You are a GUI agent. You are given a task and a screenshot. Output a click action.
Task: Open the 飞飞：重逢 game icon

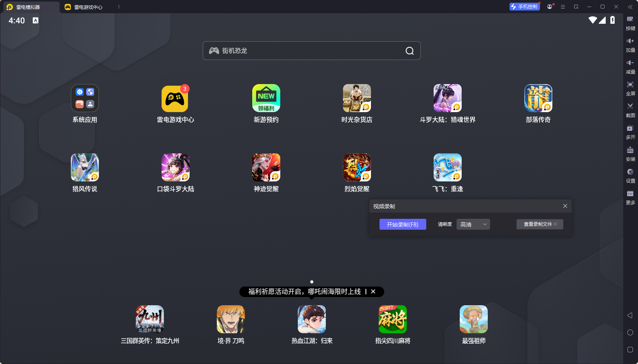click(448, 167)
